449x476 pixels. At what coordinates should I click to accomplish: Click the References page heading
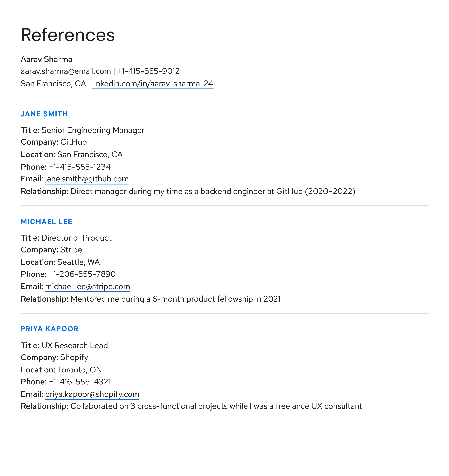coord(68,35)
